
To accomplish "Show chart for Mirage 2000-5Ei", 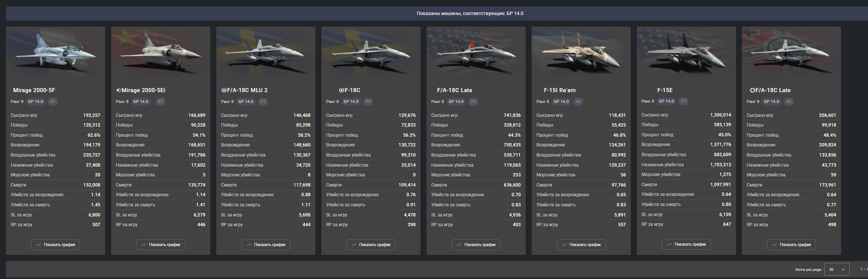I will tap(161, 245).
